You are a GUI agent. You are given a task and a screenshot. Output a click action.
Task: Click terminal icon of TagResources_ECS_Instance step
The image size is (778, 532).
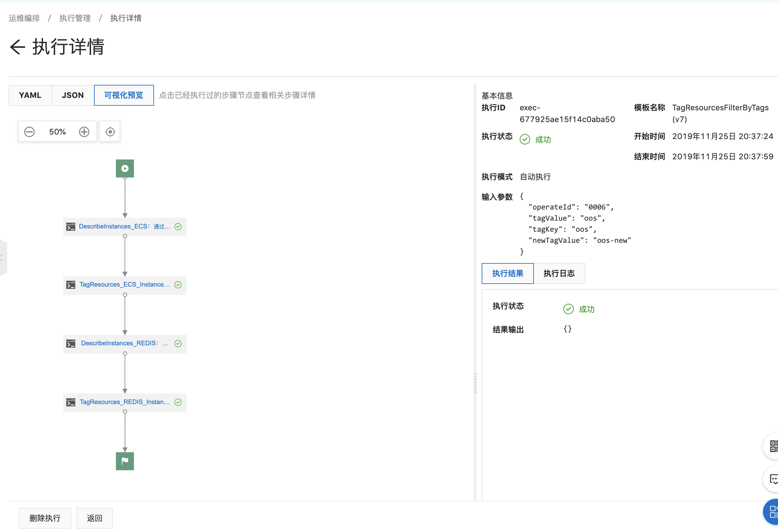coord(70,285)
